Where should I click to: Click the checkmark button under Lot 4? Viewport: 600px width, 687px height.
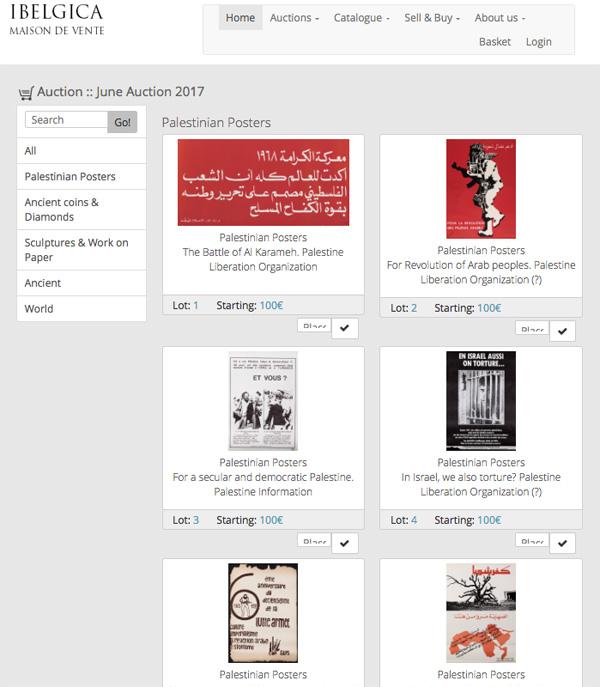coord(562,543)
